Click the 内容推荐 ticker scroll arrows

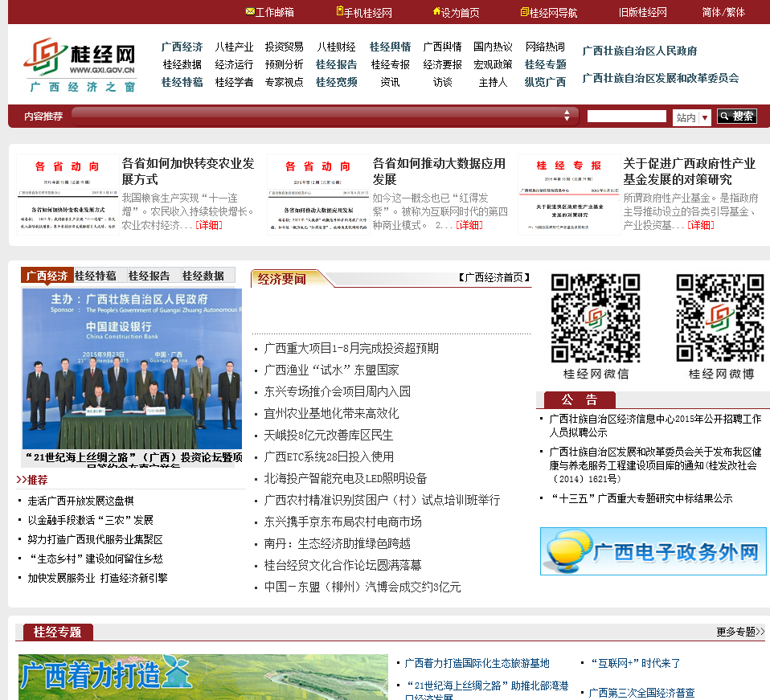(x=567, y=116)
